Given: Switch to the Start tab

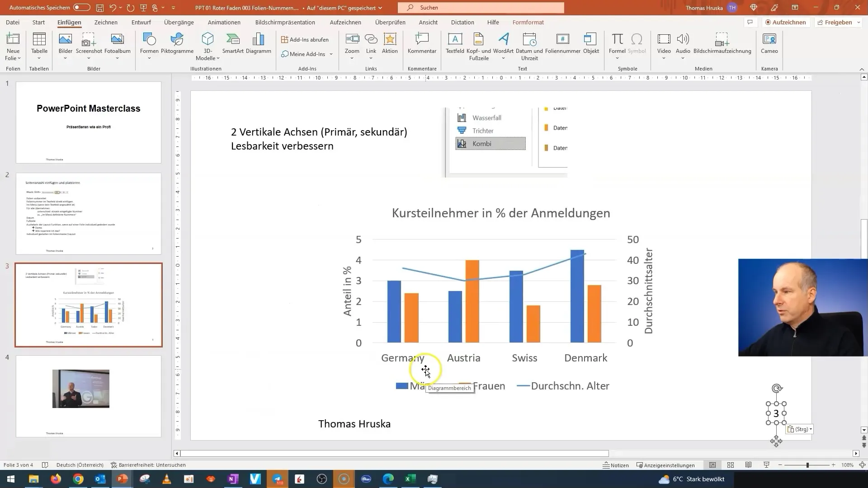Looking at the screenshot, I should 38,22.
